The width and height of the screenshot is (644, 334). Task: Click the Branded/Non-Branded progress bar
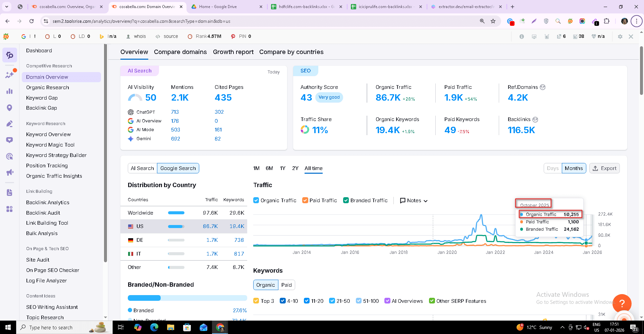click(187, 298)
